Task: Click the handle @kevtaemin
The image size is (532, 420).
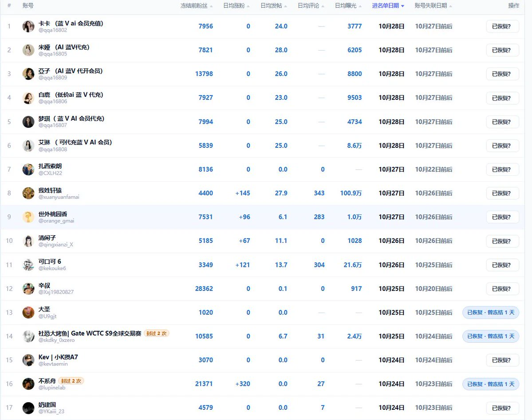Action: (53, 364)
